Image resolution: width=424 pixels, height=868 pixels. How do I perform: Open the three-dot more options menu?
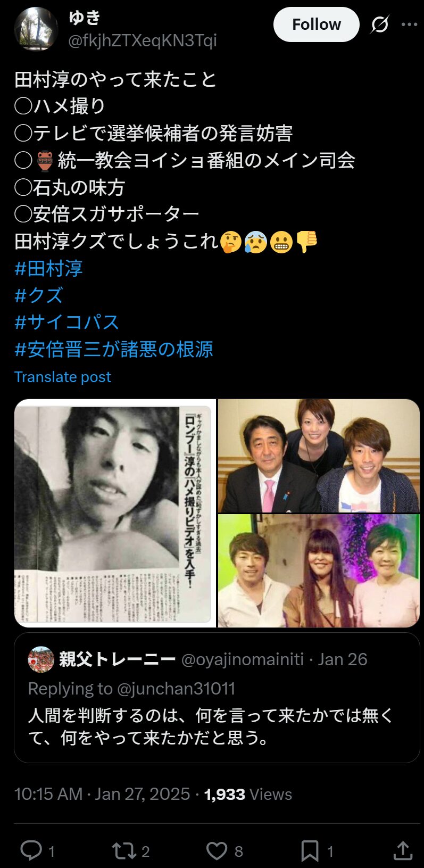coord(409,24)
